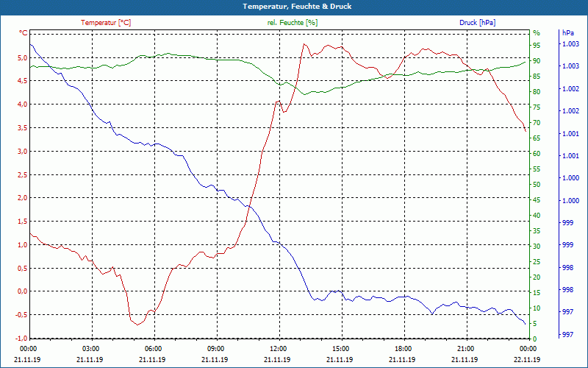Click the '50' humidity axis tick
The width and height of the screenshot is (588, 368).
coord(537,185)
